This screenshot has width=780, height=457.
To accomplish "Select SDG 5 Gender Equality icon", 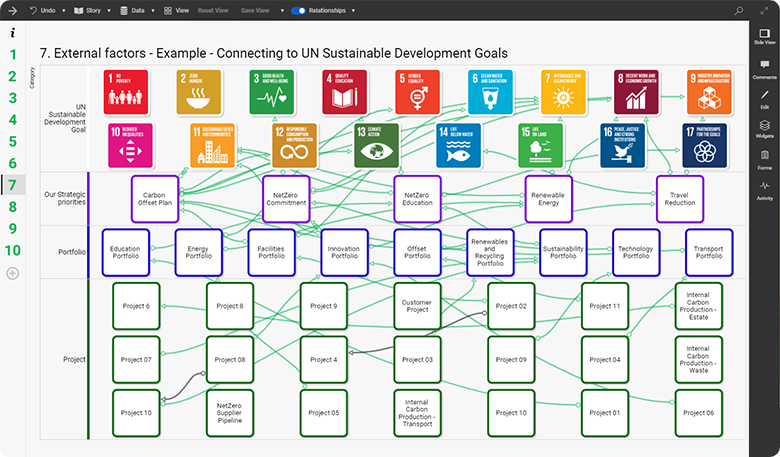I will (417, 92).
